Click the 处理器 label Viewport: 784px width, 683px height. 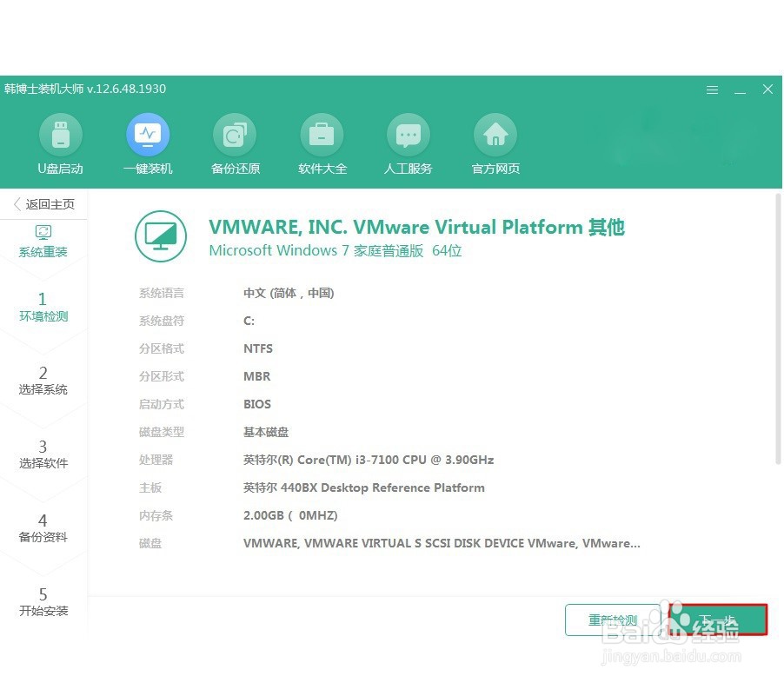point(156,460)
